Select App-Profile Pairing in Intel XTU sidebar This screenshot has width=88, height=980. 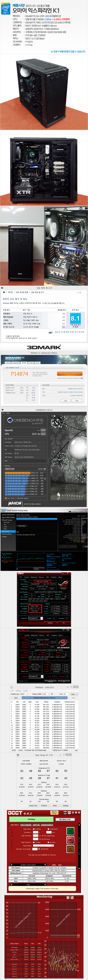click(x=8, y=517)
